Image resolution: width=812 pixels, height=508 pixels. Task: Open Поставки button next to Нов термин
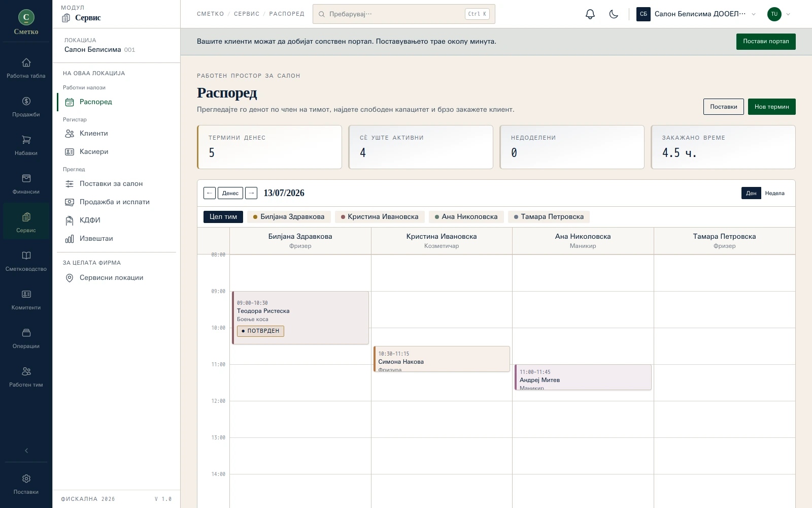tap(724, 107)
